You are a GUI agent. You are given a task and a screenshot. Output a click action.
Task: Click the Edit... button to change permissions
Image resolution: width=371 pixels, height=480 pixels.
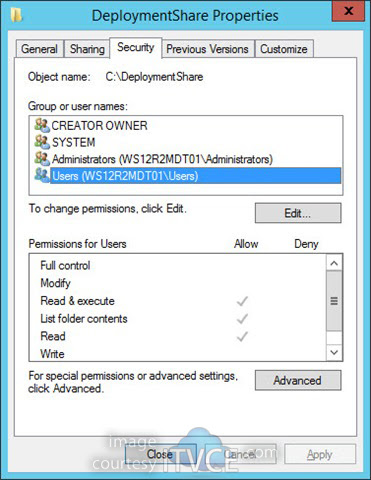click(298, 213)
